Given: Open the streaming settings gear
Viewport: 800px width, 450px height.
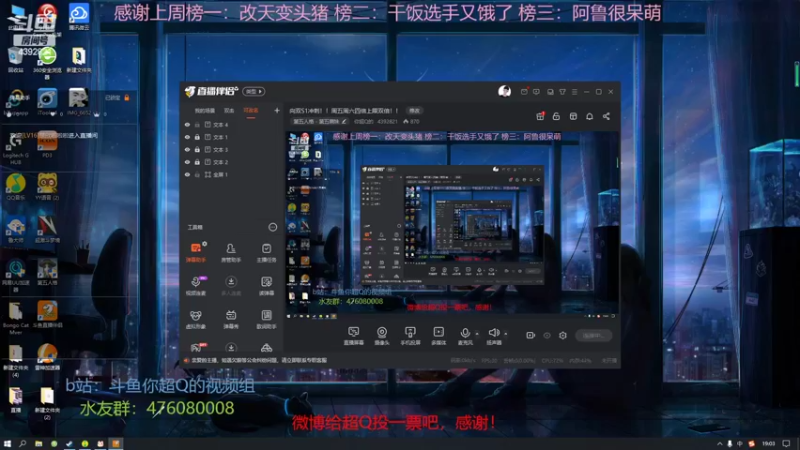Looking at the screenshot, I should tap(563, 335).
